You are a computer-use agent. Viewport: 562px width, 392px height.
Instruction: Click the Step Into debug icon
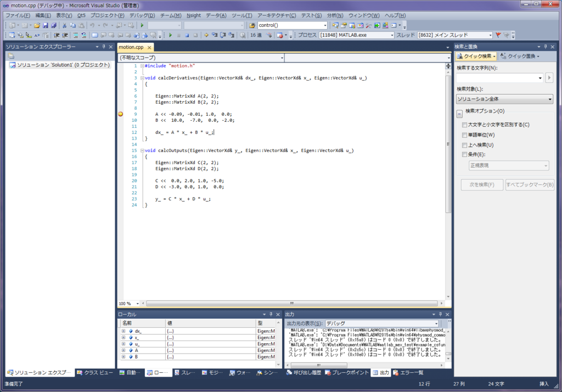tap(215, 35)
